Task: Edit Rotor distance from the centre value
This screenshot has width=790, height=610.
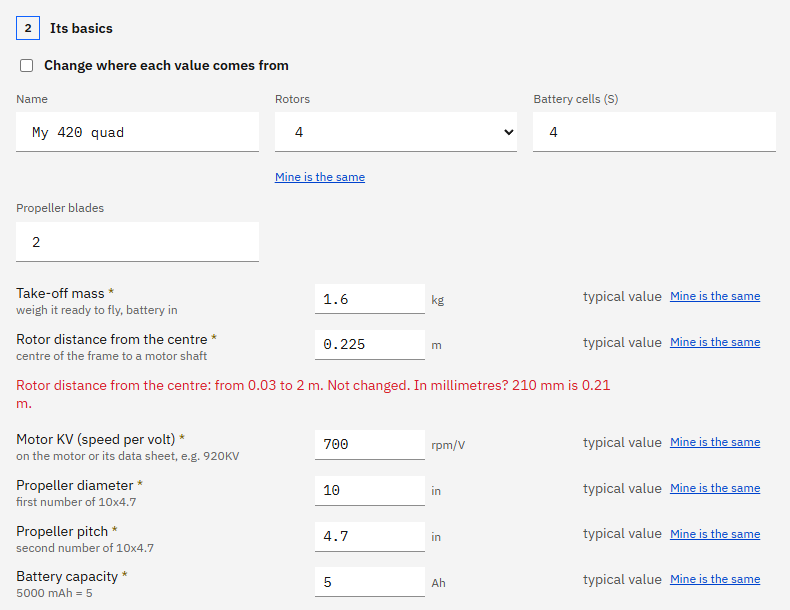Action: click(370, 345)
